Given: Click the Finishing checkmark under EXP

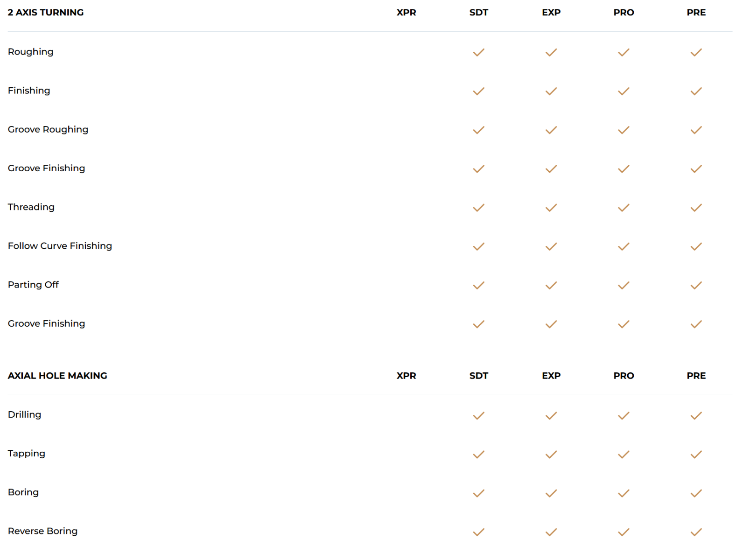Looking at the screenshot, I should coord(551,91).
